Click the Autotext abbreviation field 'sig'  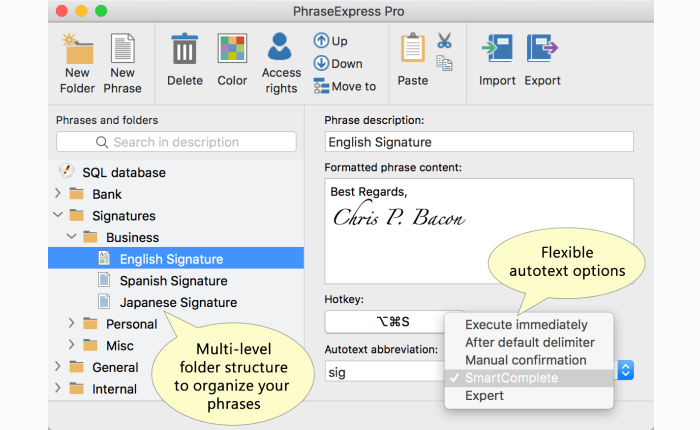[385, 372]
